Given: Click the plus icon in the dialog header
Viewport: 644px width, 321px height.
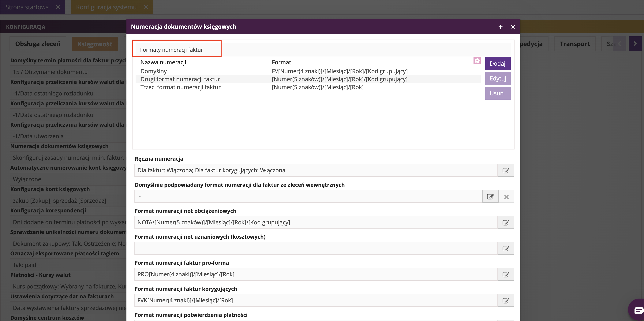Looking at the screenshot, I should pyautogui.click(x=500, y=27).
